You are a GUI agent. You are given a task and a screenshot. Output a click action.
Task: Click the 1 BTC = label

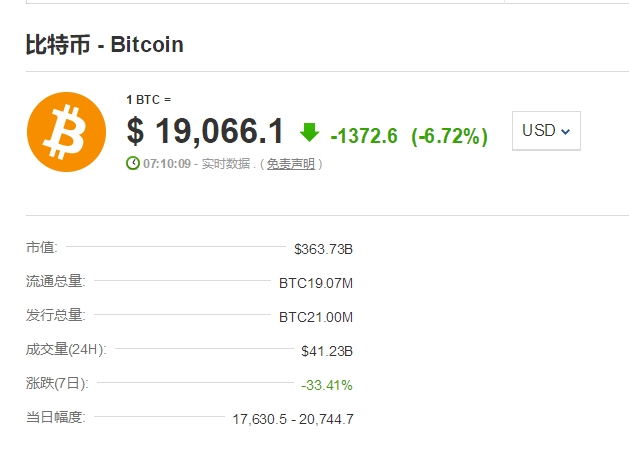click(149, 99)
